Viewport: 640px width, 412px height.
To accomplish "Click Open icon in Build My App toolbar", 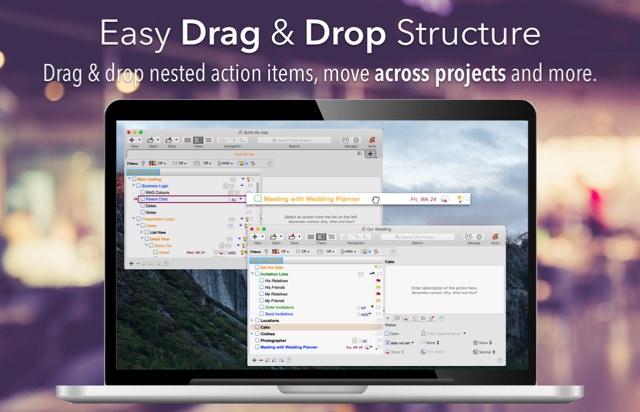I will [153, 141].
